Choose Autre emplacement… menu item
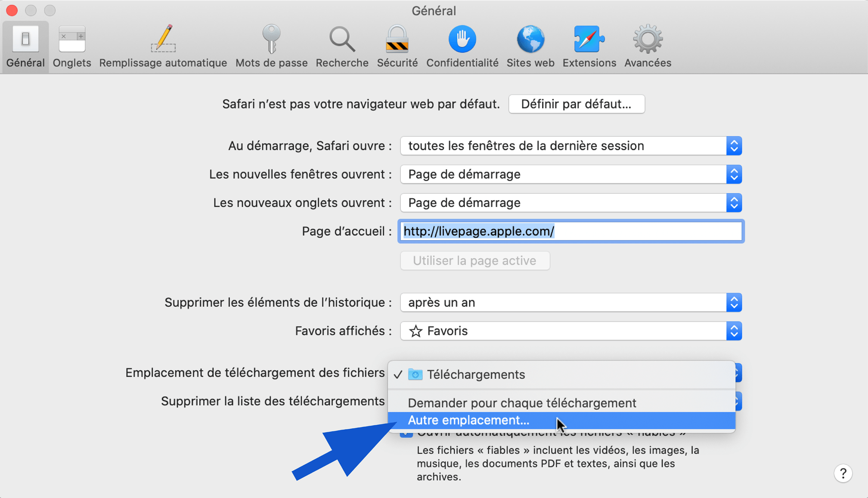Viewport: 868px width, 498px height. tap(561, 421)
